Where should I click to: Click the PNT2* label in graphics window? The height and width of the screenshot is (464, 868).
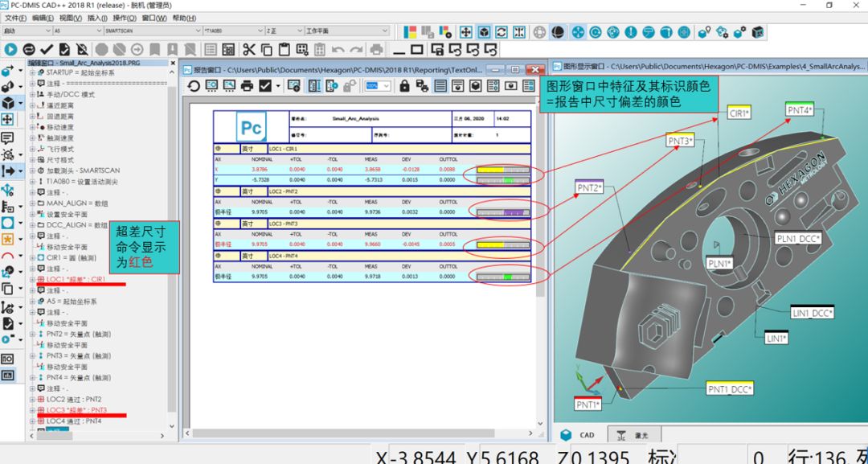tap(589, 187)
